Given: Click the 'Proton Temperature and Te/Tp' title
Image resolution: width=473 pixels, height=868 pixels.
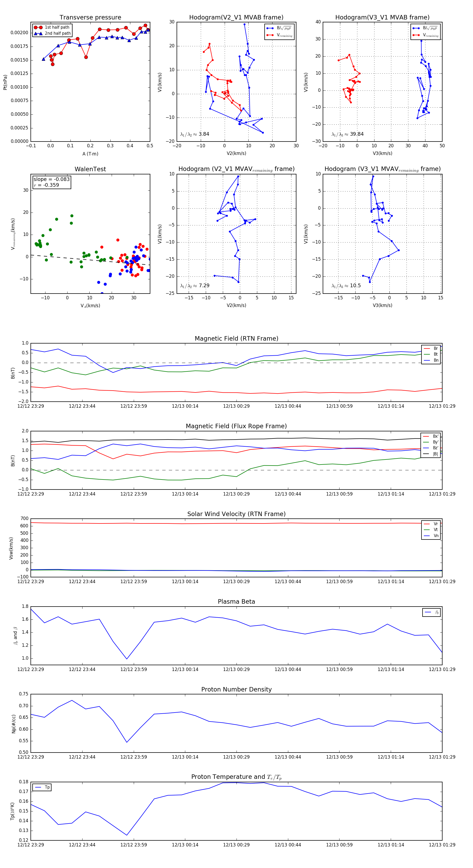Looking at the screenshot, I should click(236, 777).
